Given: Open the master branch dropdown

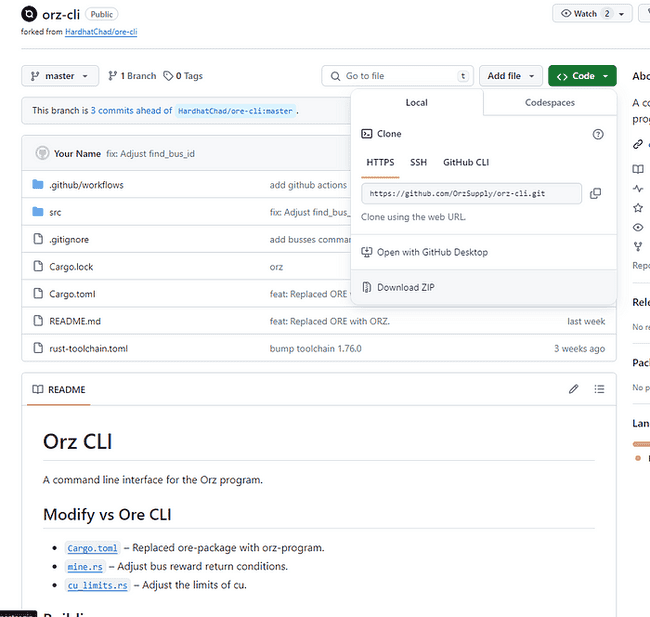Looking at the screenshot, I should click(x=60, y=76).
